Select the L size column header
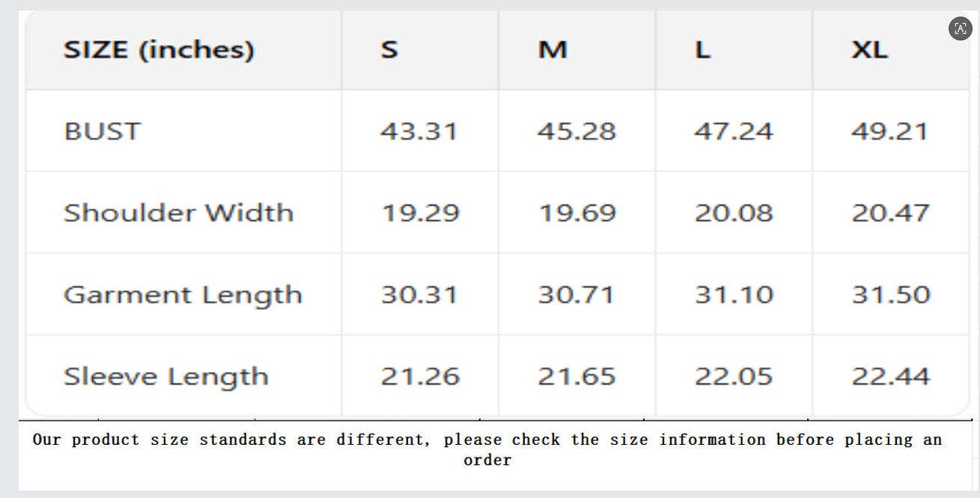Screen dimensions: 980x498 pos(702,50)
